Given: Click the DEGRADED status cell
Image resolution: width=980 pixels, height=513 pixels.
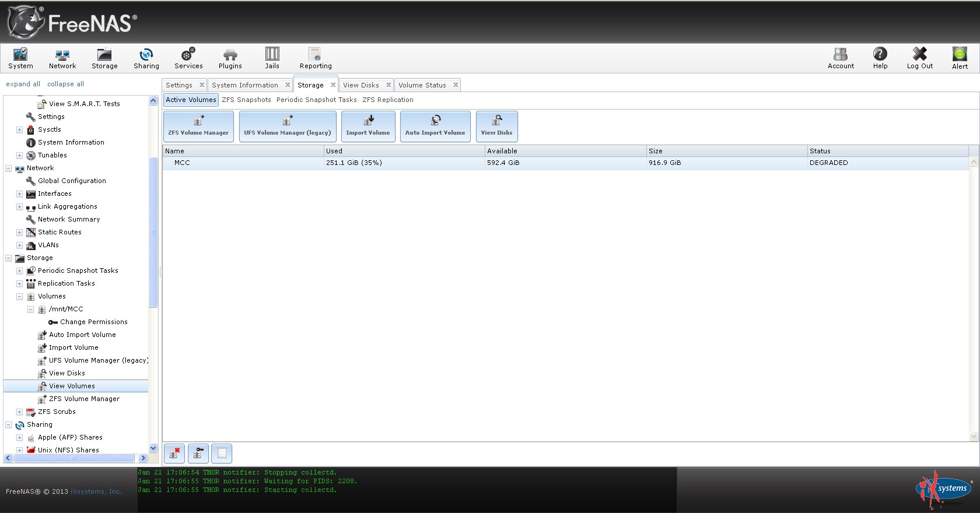Looking at the screenshot, I should click(x=888, y=163).
